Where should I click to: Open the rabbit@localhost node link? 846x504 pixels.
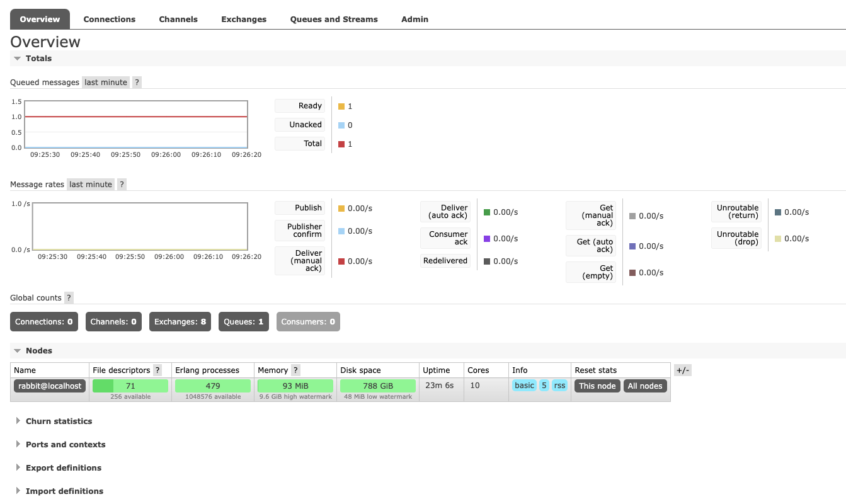point(50,386)
